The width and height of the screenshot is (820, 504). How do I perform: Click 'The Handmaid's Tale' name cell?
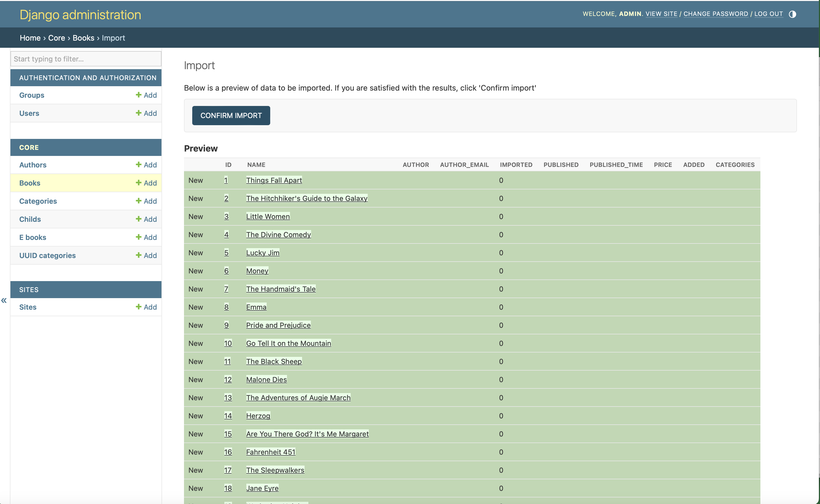pos(281,289)
